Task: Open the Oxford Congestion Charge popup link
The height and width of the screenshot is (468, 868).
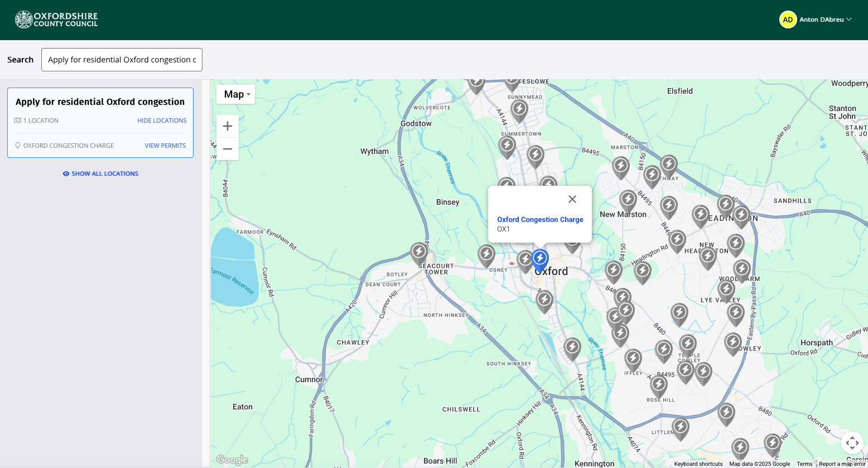Action: click(x=540, y=220)
